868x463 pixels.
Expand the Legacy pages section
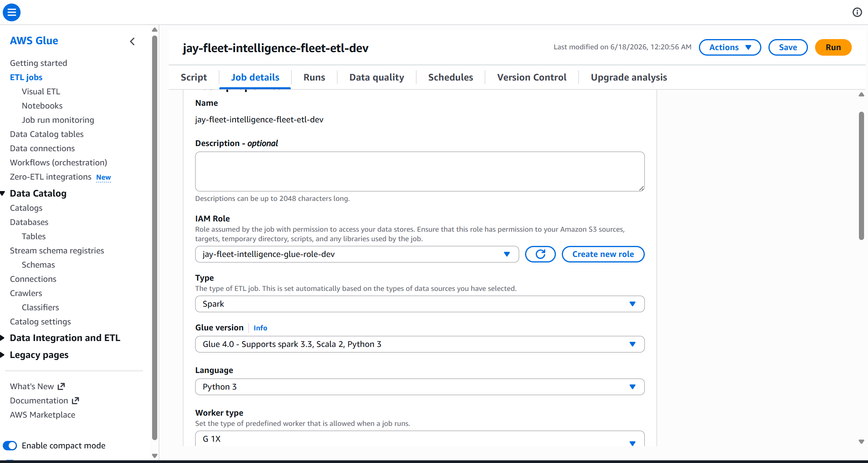tap(3, 355)
